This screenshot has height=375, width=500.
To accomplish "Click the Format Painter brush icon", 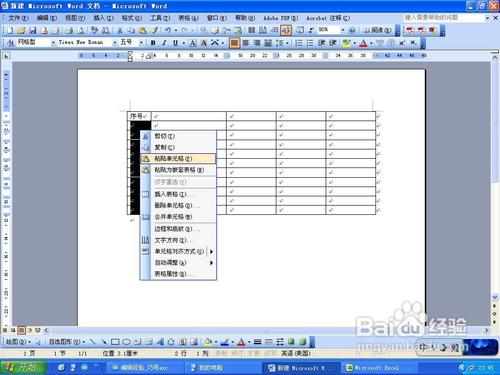I will click(154, 31).
